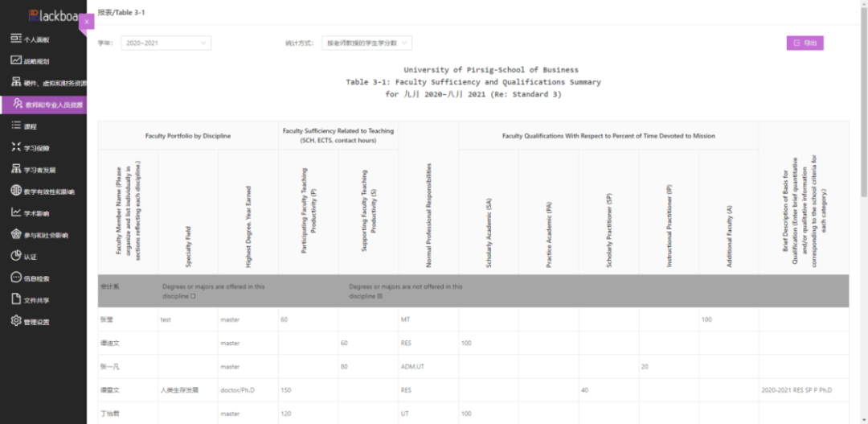Click 'Specialty Field' column header
The height and width of the screenshot is (424, 868).
point(188,212)
